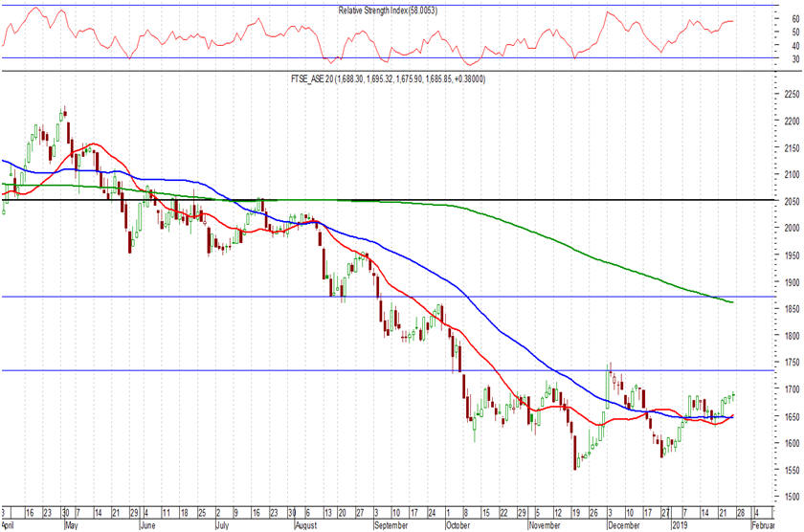Click the 60 label on RSI scale
Screen dimensions: 804x532
pos(795,19)
